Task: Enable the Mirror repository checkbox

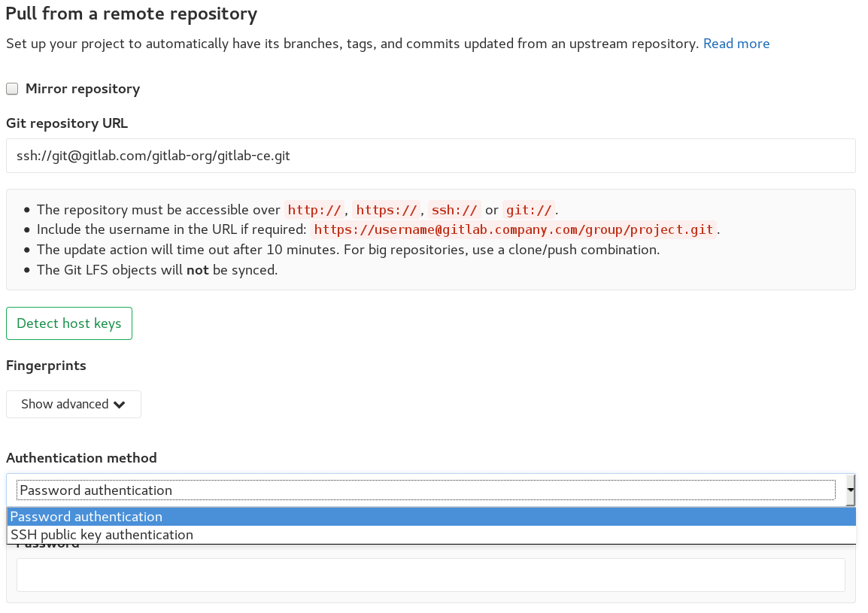Action: pyautogui.click(x=11, y=88)
